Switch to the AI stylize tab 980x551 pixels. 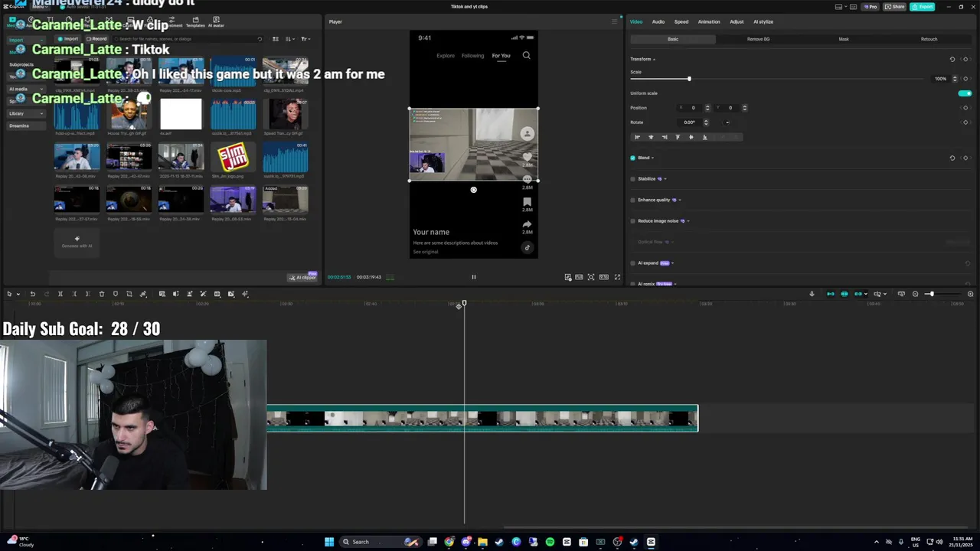pos(763,21)
